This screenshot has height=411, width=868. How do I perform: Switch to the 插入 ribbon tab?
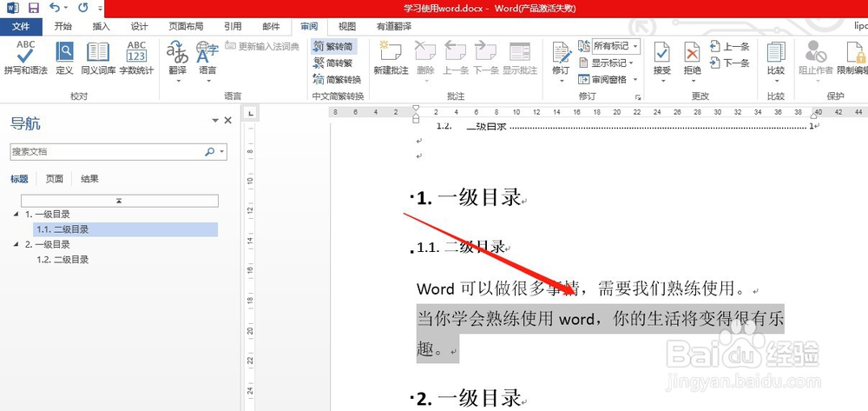(x=102, y=26)
